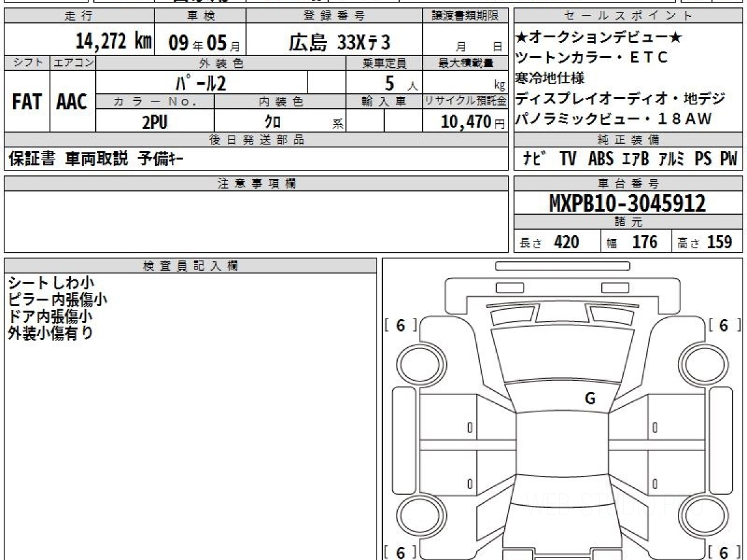Click the 広島 33Xテ3 registration number
The image size is (747, 560).
339,42
